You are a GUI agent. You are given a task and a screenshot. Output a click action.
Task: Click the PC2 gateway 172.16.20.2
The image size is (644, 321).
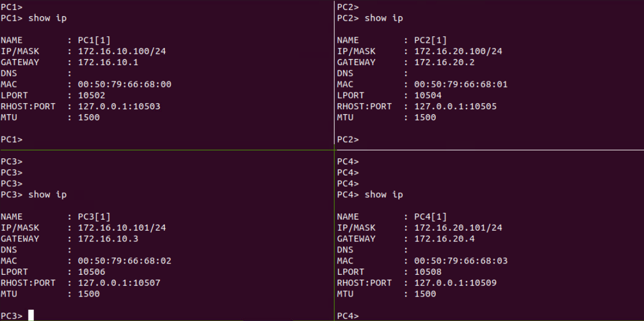click(x=445, y=62)
